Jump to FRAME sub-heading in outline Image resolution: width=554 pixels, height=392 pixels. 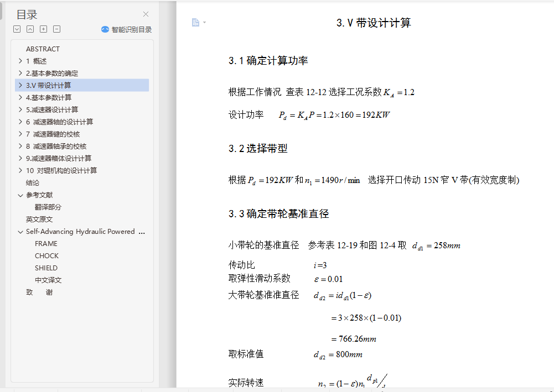(x=46, y=244)
